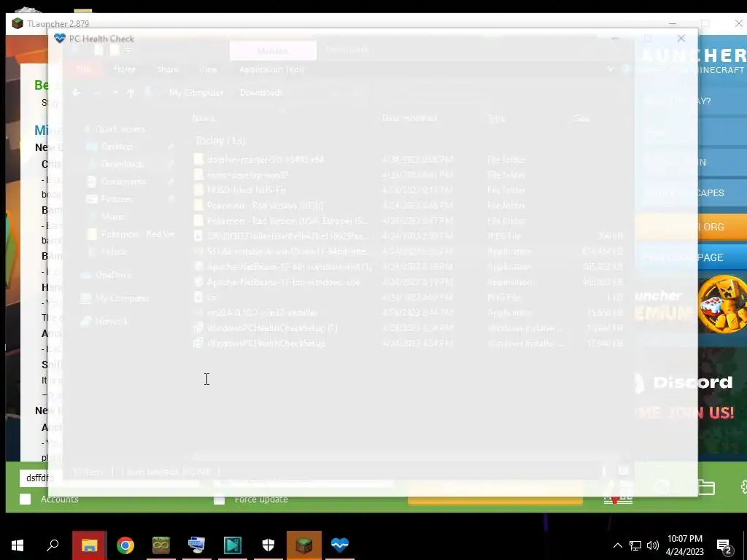Image resolution: width=747 pixels, height=560 pixels.
Task: Sort files by Type column
Action: click(x=496, y=118)
